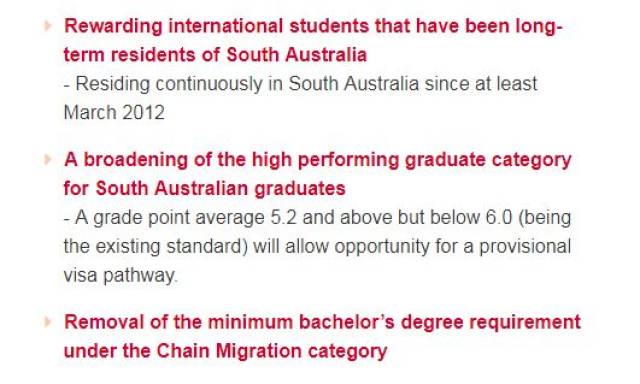Screen dimensions: 640x384
Task: Click the 'visa pathway.' text
Action: (x=121, y=275)
